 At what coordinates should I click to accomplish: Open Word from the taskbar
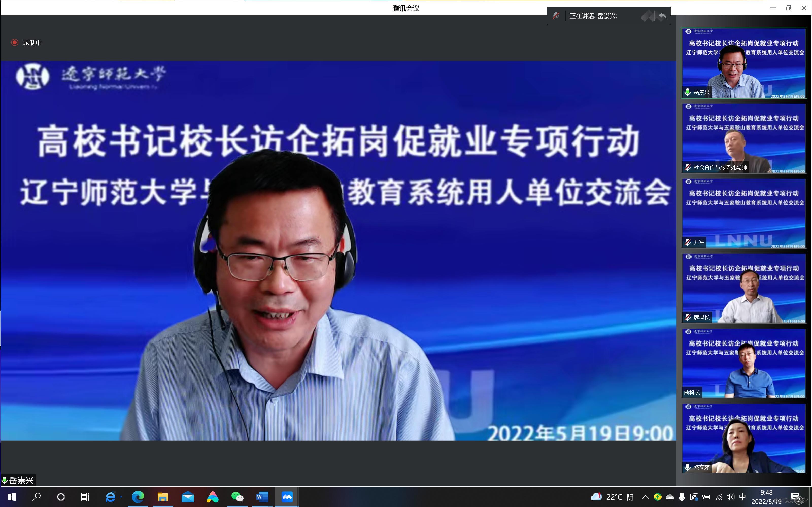click(262, 497)
